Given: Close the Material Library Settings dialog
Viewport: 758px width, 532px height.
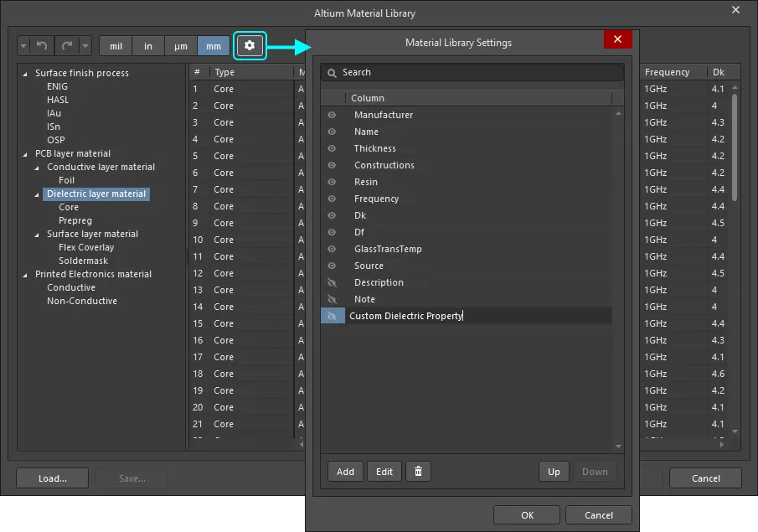Looking at the screenshot, I should [617, 40].
